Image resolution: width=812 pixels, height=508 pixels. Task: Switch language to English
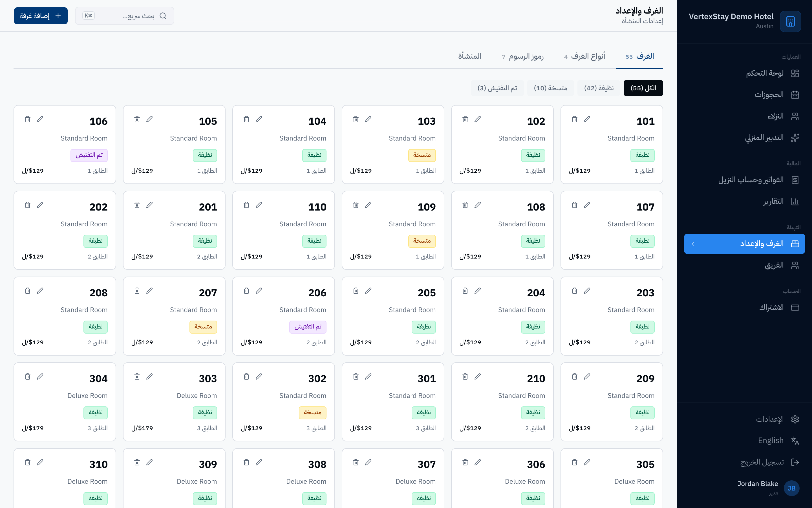744,441
